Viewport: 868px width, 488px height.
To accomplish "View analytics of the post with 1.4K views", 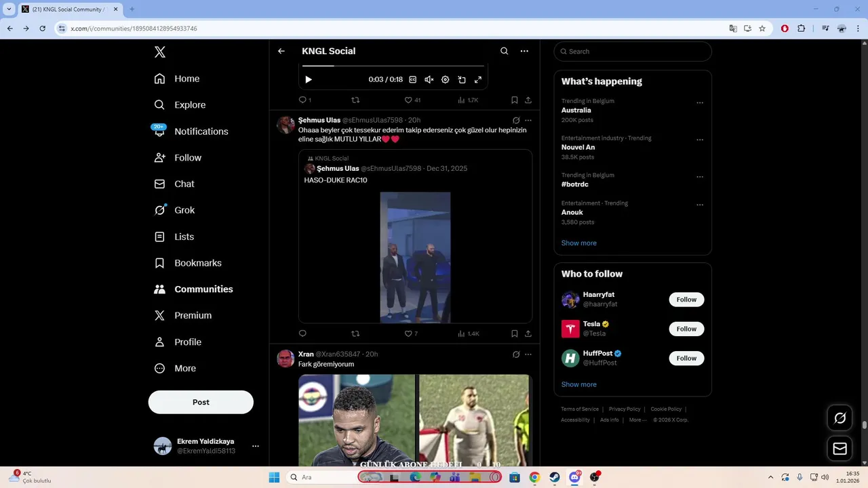I will [469, 333].
